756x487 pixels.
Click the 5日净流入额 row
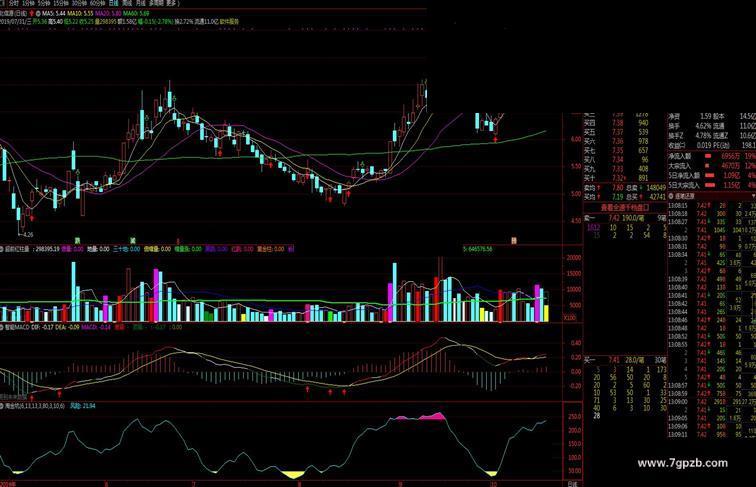click(712, 176)
